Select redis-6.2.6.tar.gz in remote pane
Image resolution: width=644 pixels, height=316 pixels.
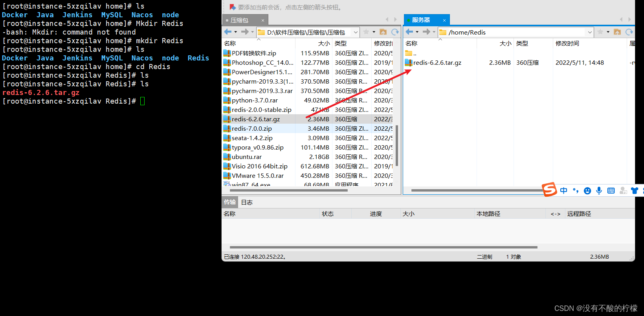437,62
